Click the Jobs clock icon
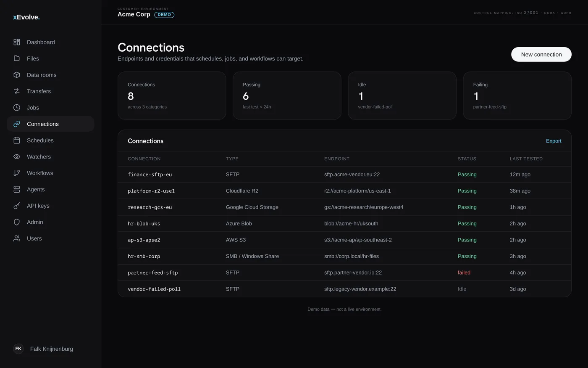The height and width of the screenshot is (368, 588). (x=17, y=108)
